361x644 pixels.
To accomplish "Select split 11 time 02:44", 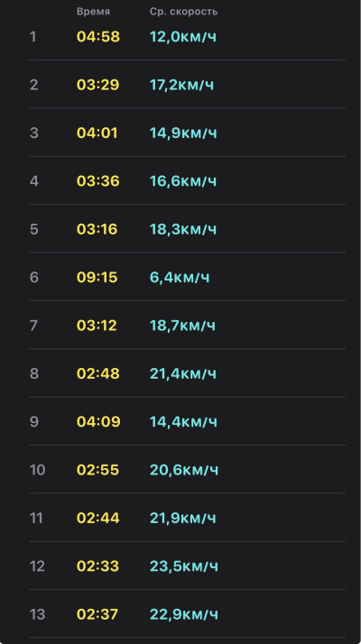I will [97, 518].
